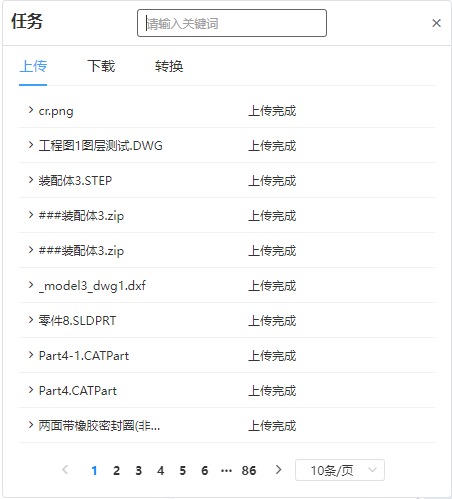Jump to page 86
The width and height of the screenshot is (452, 499).
[x=249, y=471]
